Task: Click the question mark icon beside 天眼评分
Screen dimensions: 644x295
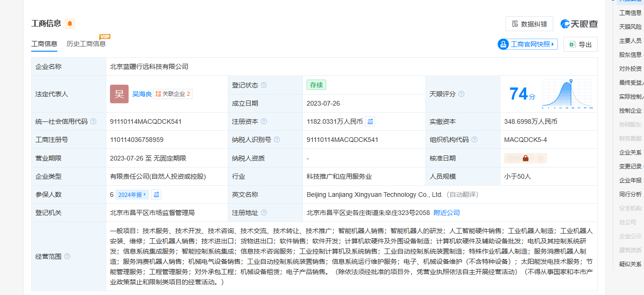Action: click(461, 94)
